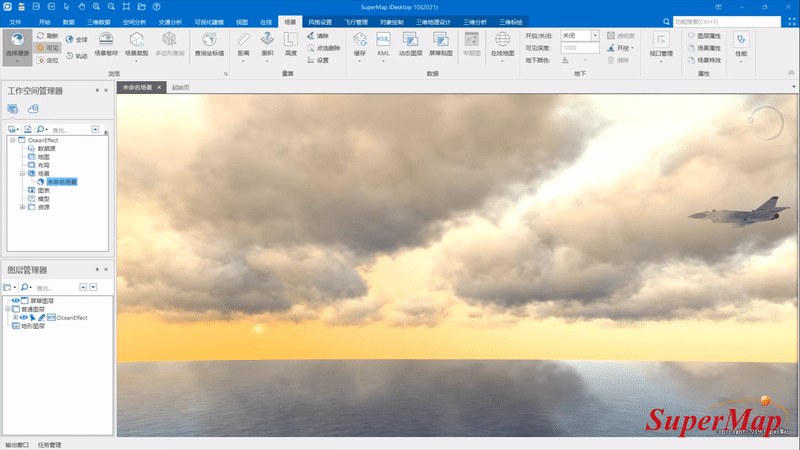The width and height of the screenshot is (800, 450).
Task: Expand the 距离 dropdown arrow
Action: 243,61
